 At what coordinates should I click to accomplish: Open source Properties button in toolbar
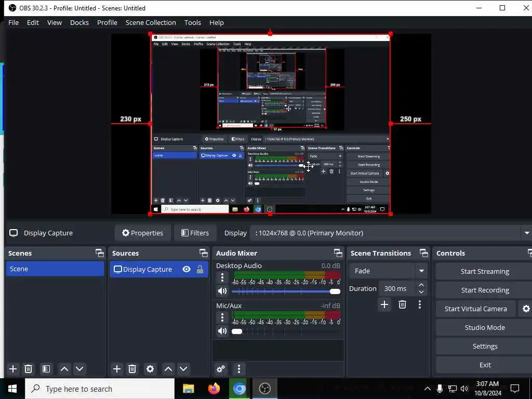143,233
